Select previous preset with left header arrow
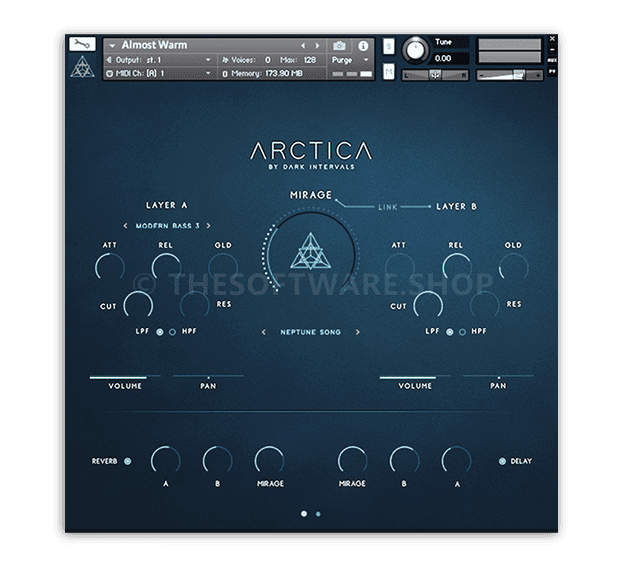The width and height of the screenshot is (624, 567). point(303,46)
